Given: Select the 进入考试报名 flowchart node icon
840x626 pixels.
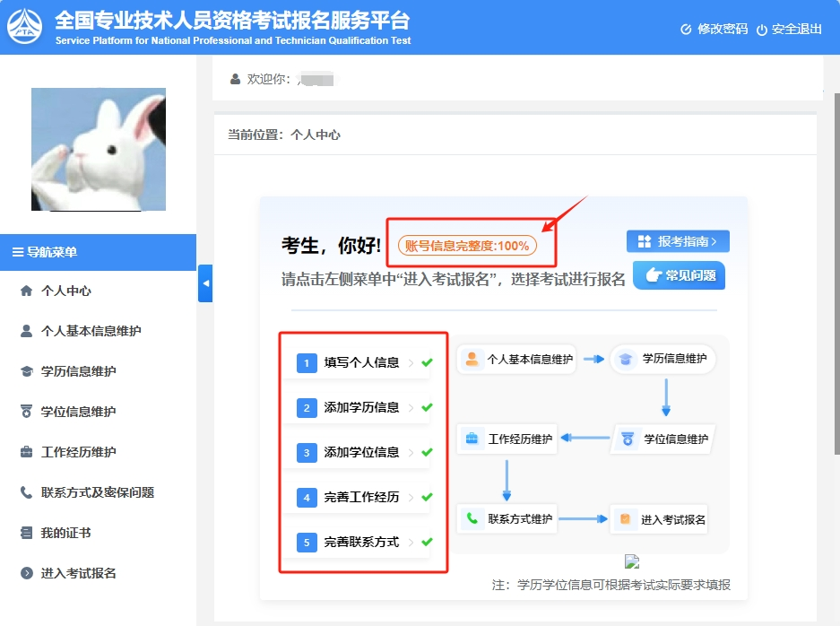Looking at the screenshot, I should coord(623,518).
